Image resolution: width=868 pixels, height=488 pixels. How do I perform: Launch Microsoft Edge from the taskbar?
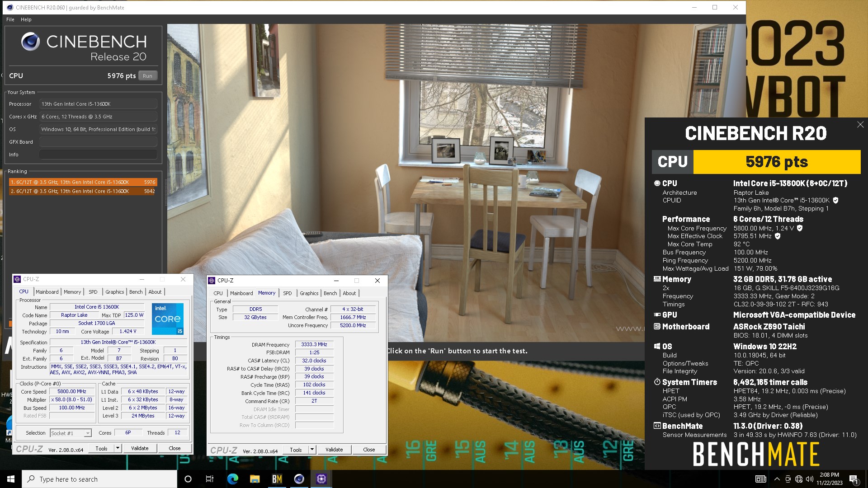(232, 479)
